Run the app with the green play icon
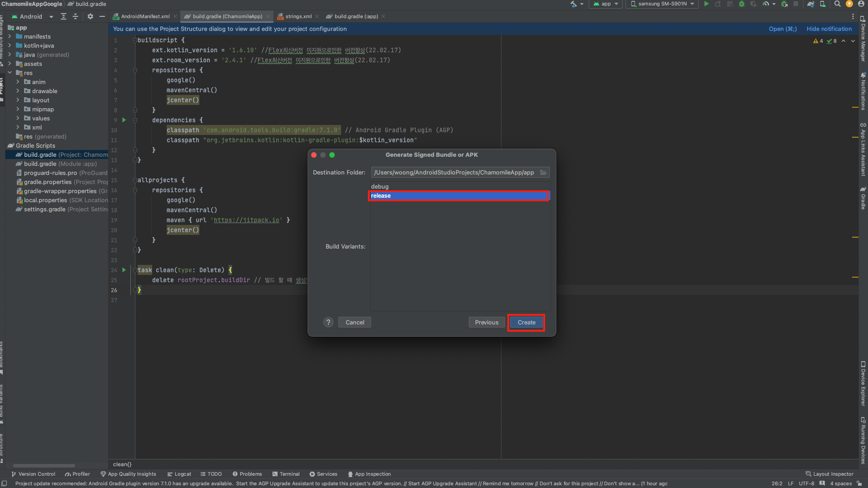Screen dimensions: 868x488 (x=706, y=4)
